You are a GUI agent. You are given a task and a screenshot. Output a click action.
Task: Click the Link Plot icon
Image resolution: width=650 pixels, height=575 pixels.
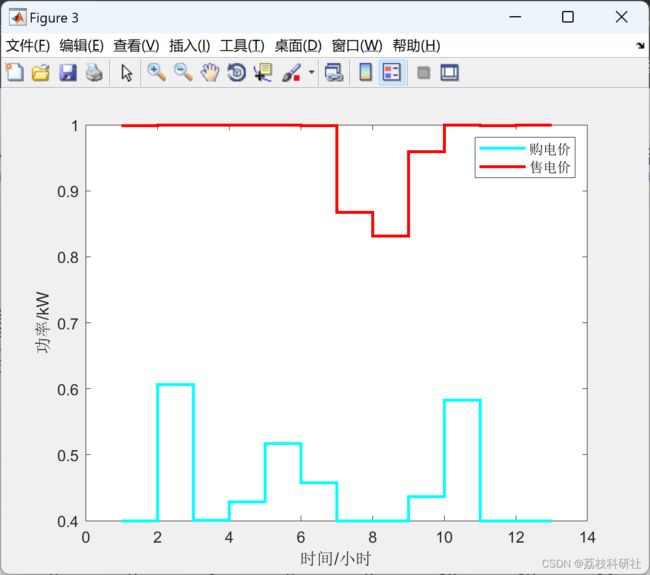334,73
